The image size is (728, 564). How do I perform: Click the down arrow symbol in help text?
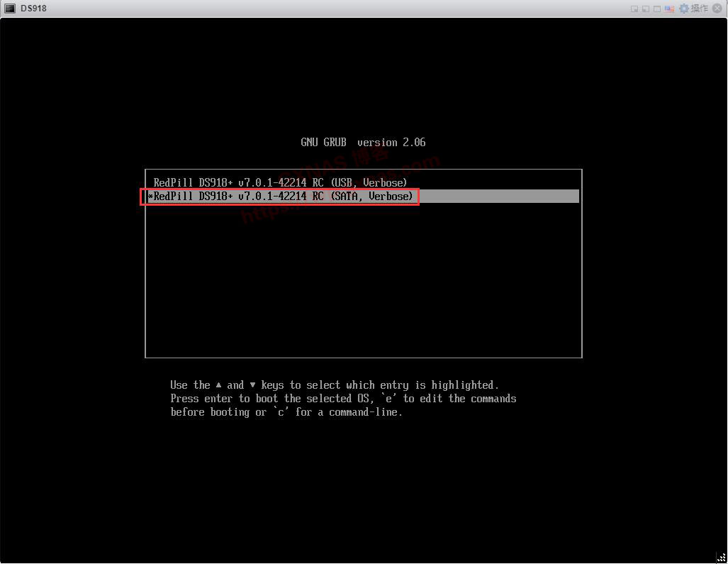pyautogui.click(x=252, y=385)
